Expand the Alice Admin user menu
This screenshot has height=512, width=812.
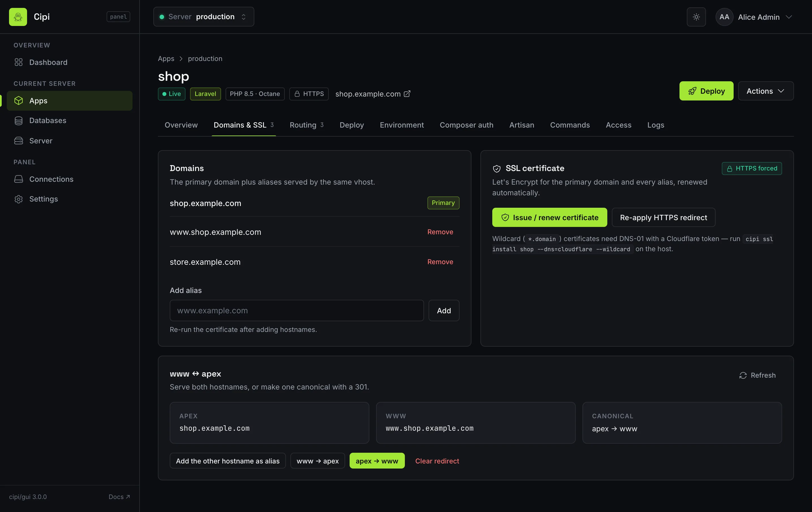(754, 17)
